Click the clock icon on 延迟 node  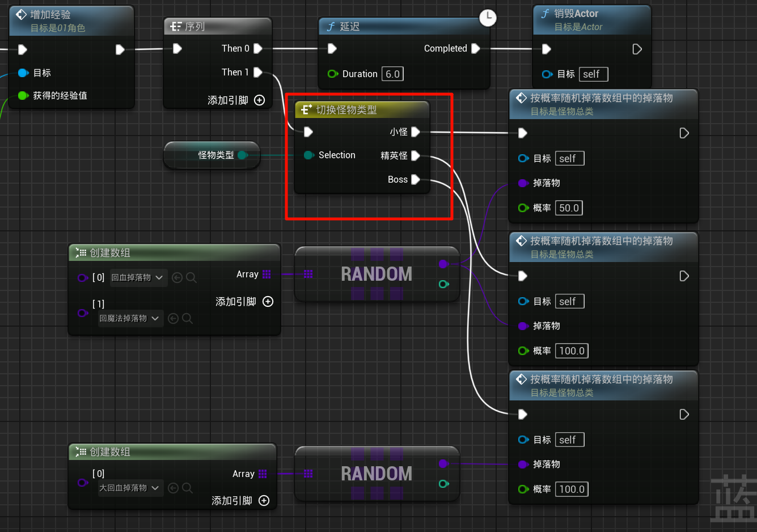[488, 18]
